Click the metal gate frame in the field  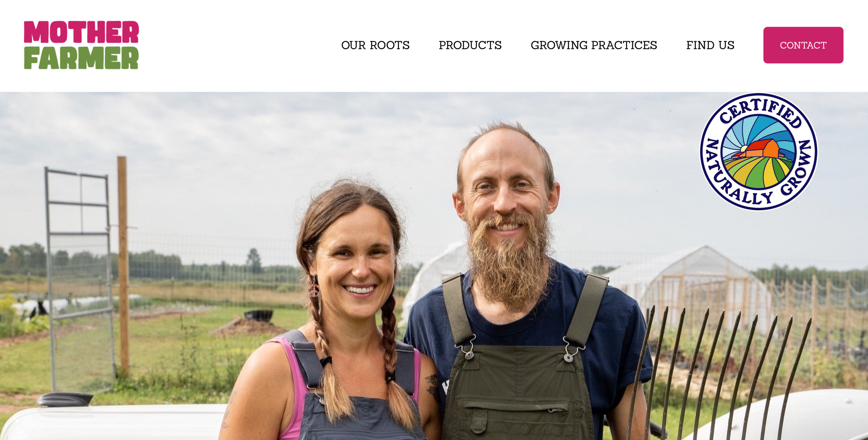81,278
